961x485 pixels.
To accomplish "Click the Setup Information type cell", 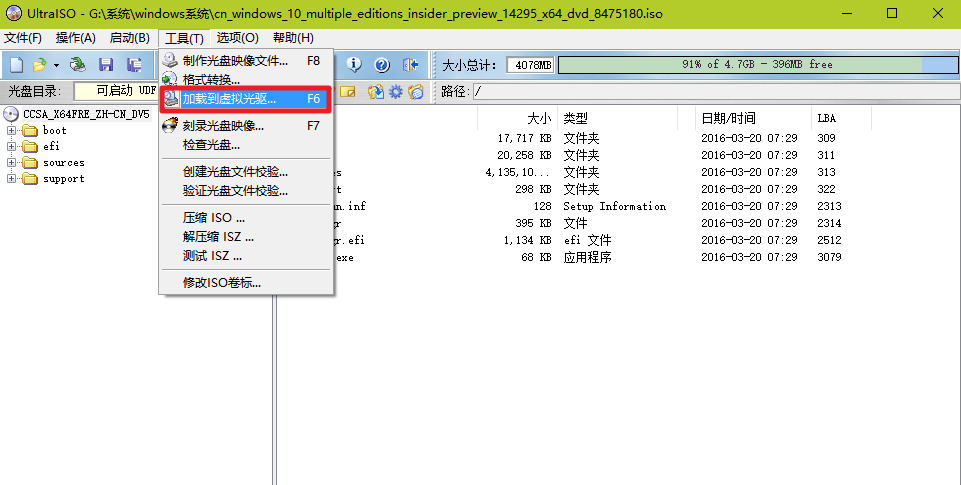I will point(614,206).
